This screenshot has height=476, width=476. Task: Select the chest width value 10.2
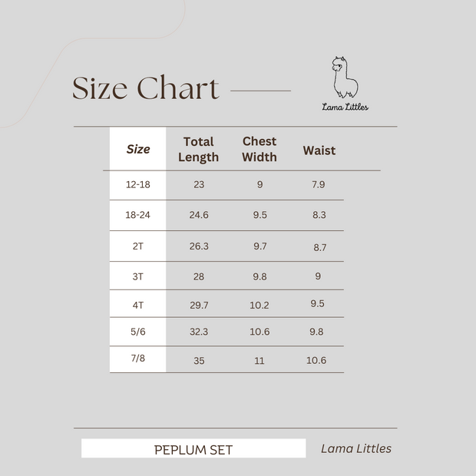click(259, 305)
